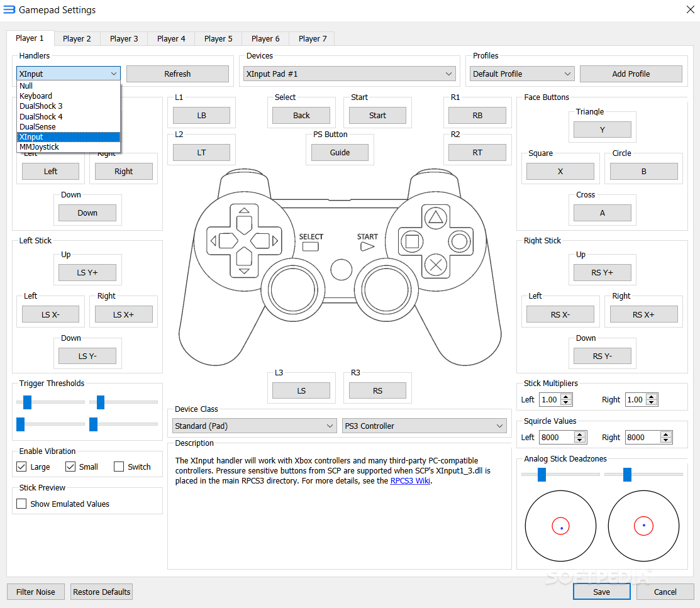Viewport: 700px width, 608px height.
Task: Check the Switch vibration checkbox
Action: [x=119, y=467]
